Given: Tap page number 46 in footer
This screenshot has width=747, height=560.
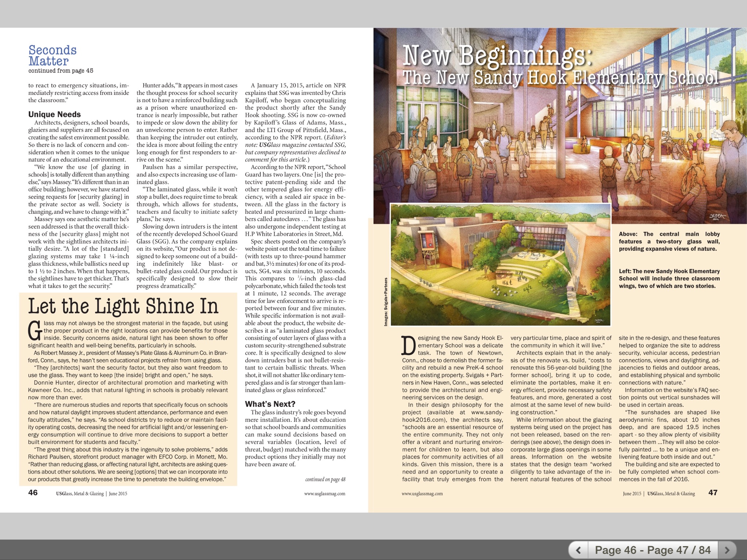Looking at the screenshot, I should (33, 493).
